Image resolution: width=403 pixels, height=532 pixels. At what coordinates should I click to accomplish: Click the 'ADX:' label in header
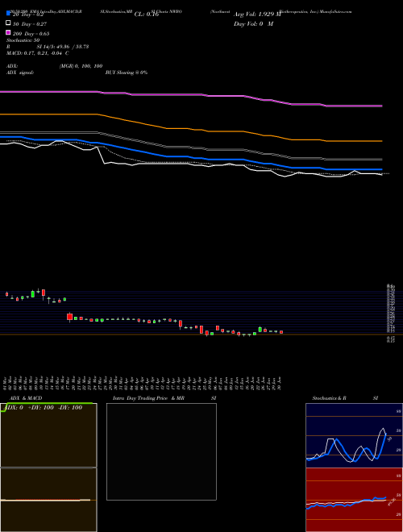tap(12, 66)
